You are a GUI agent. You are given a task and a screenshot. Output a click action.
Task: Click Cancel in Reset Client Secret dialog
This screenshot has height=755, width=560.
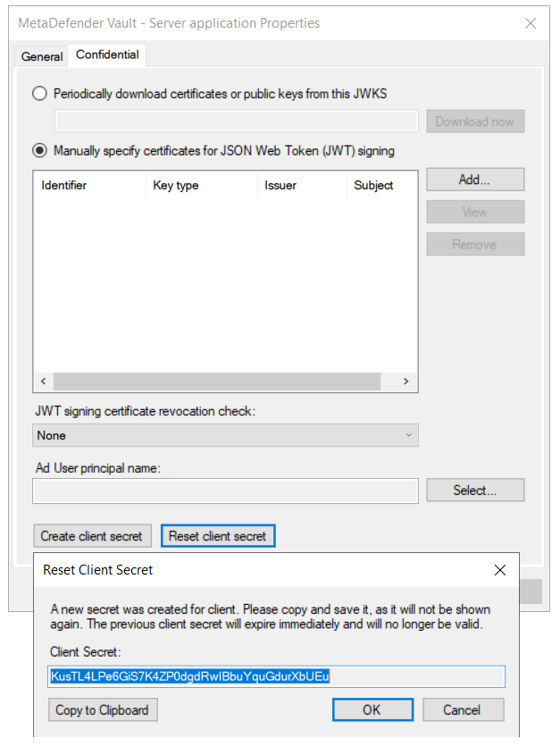click(x=463, y=709)
